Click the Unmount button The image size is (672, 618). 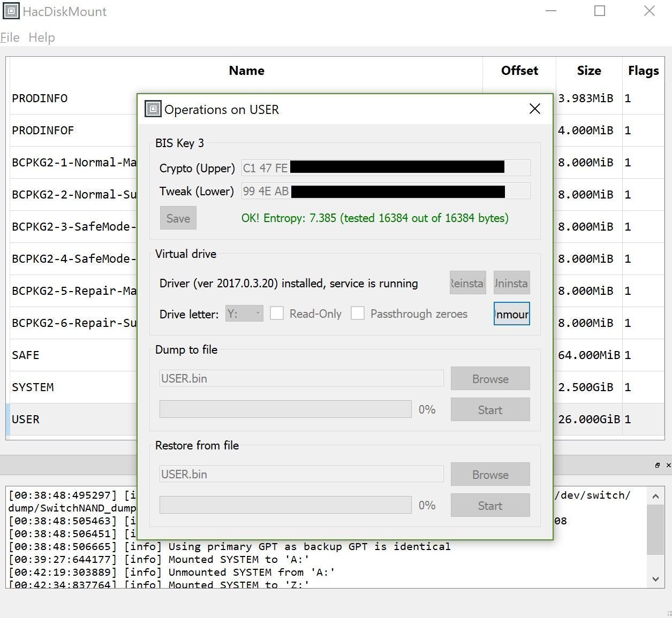coord(512,314)
